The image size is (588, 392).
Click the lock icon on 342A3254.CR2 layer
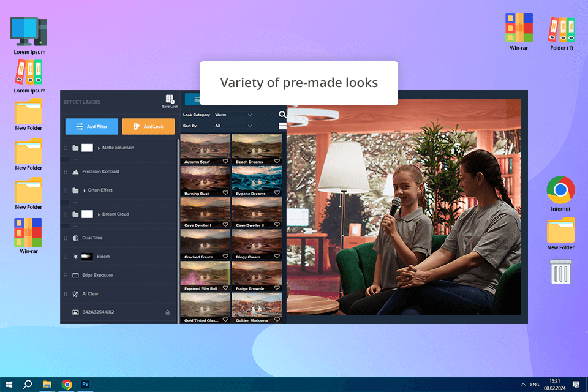coord(168,312)
